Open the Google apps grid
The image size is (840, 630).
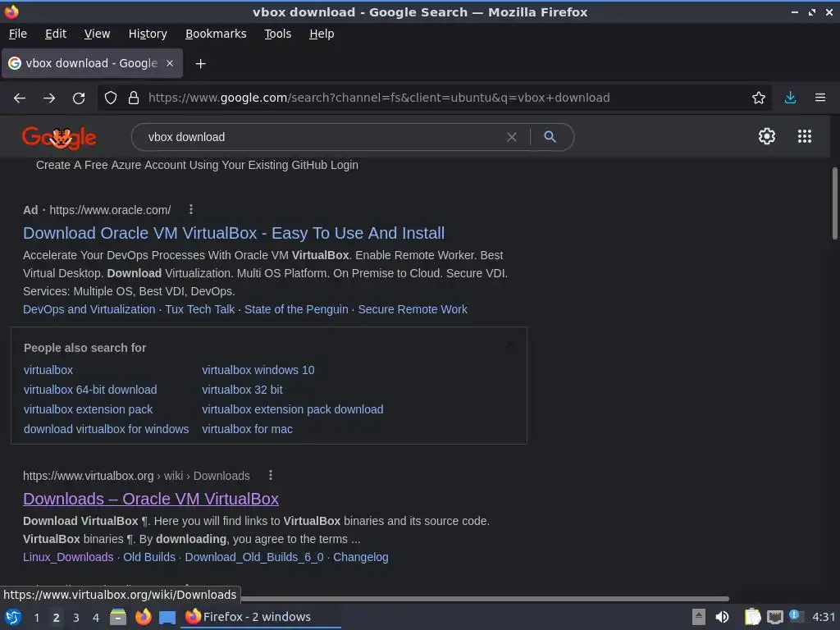click(x=805, y=136)
